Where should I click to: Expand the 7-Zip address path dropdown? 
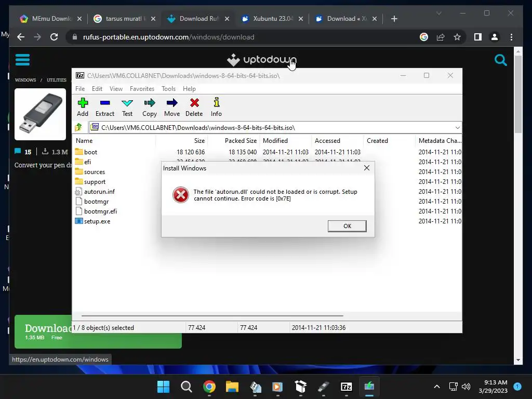pos(457,128)
